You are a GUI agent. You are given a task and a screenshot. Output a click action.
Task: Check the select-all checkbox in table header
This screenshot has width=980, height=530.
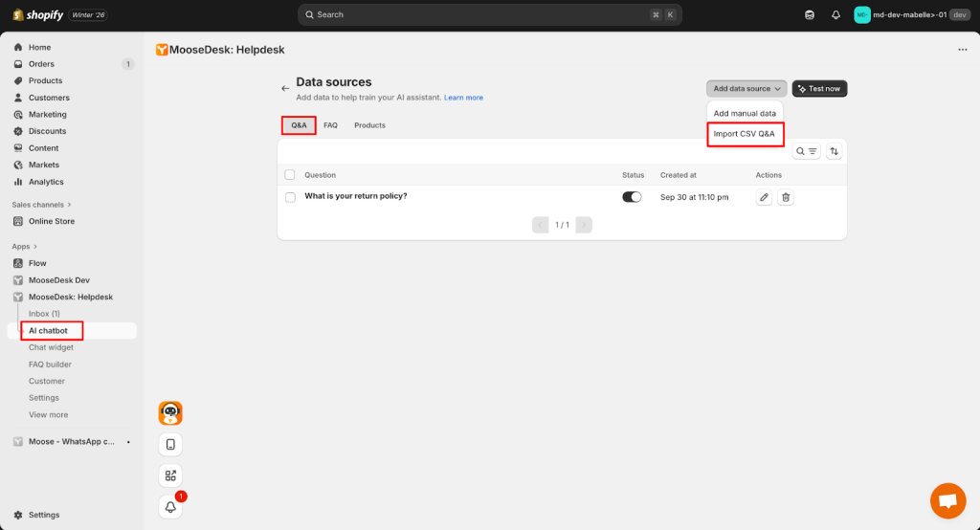290,175
